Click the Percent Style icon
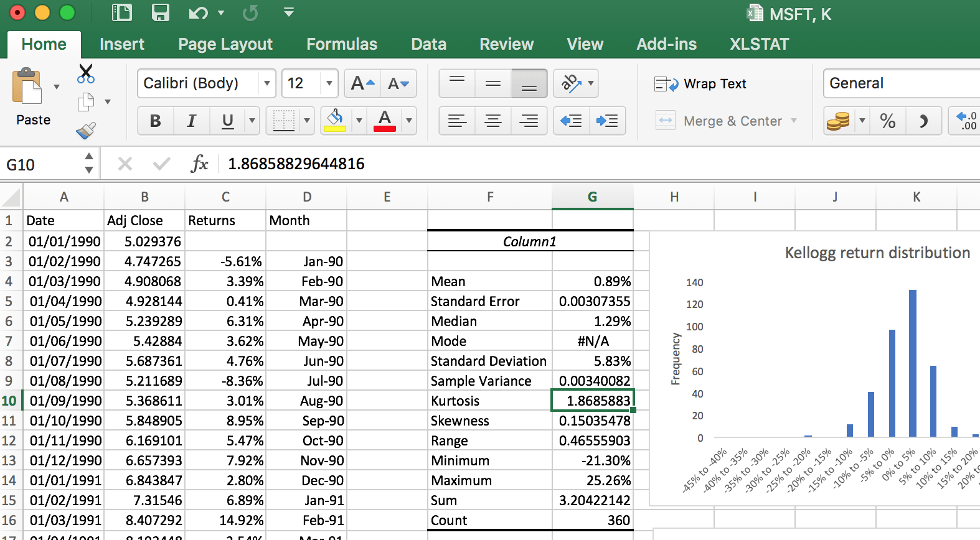This screenshot has width=980, height=540. (888, 121)
